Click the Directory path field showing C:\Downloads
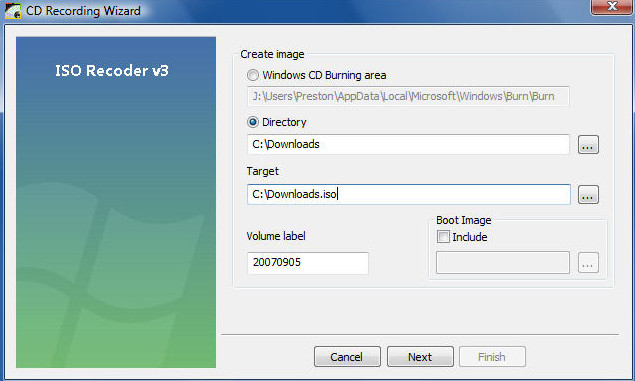 point(408,145)
